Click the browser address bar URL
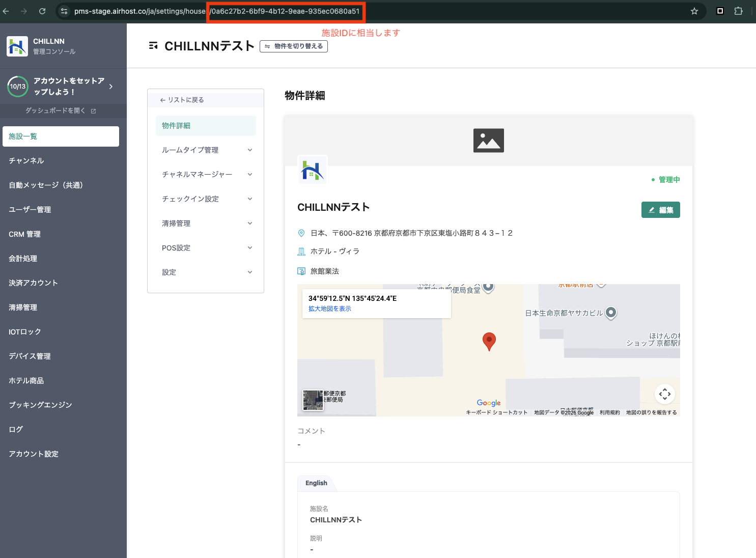Screen dimensions: 756x558 pyautogui.click(x=217, y=11)
